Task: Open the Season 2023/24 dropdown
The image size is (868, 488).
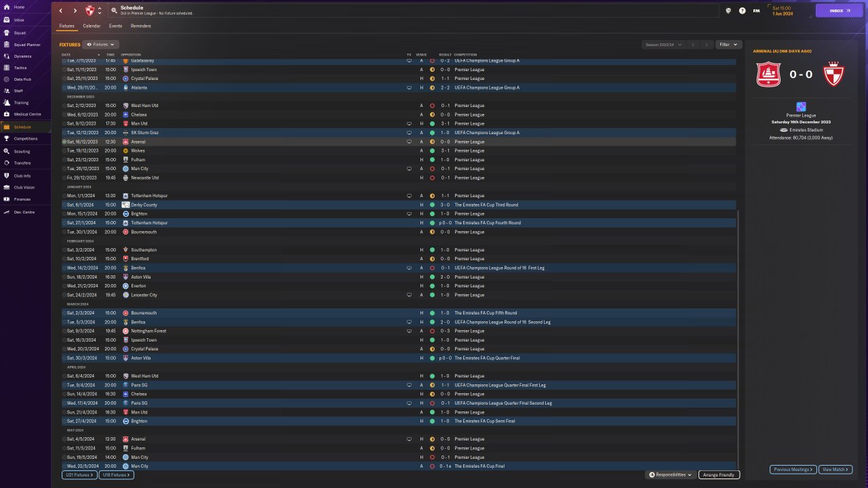Action: (663, 45)
